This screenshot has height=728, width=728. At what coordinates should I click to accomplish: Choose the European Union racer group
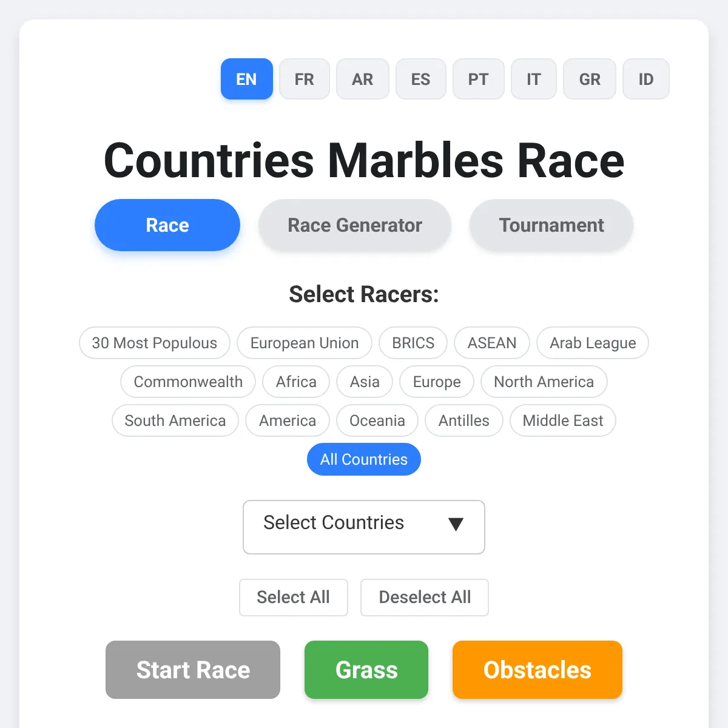304,343
